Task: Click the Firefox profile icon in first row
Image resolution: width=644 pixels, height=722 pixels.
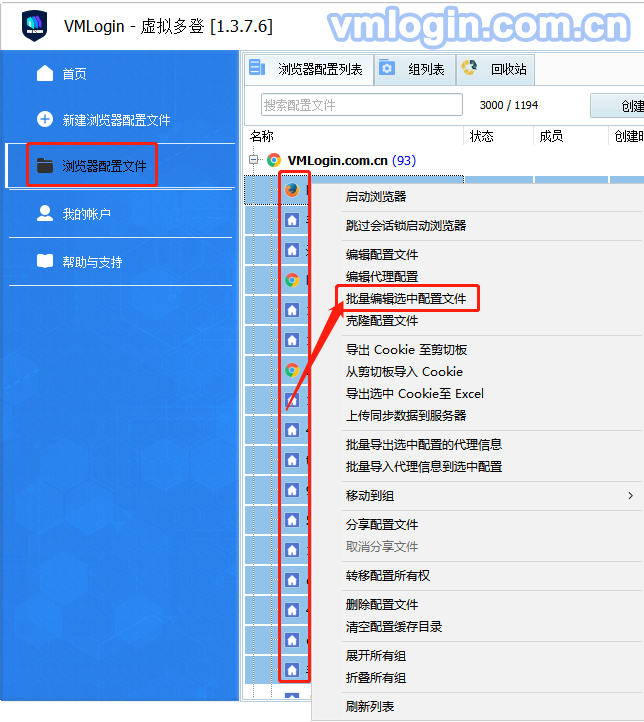Action: click(292, 190)
